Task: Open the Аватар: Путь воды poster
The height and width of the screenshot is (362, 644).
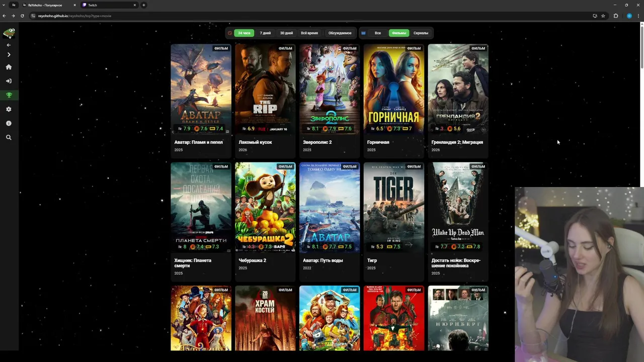Action: pos(330,207)
